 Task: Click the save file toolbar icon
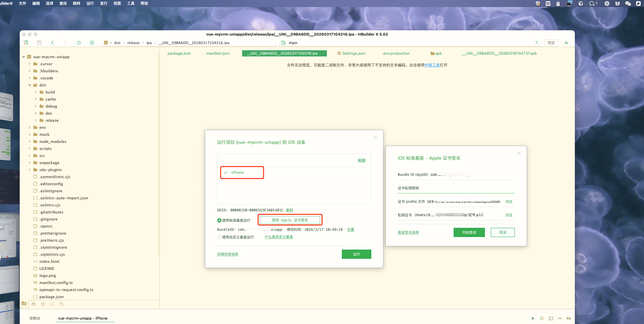coord(39,43)
